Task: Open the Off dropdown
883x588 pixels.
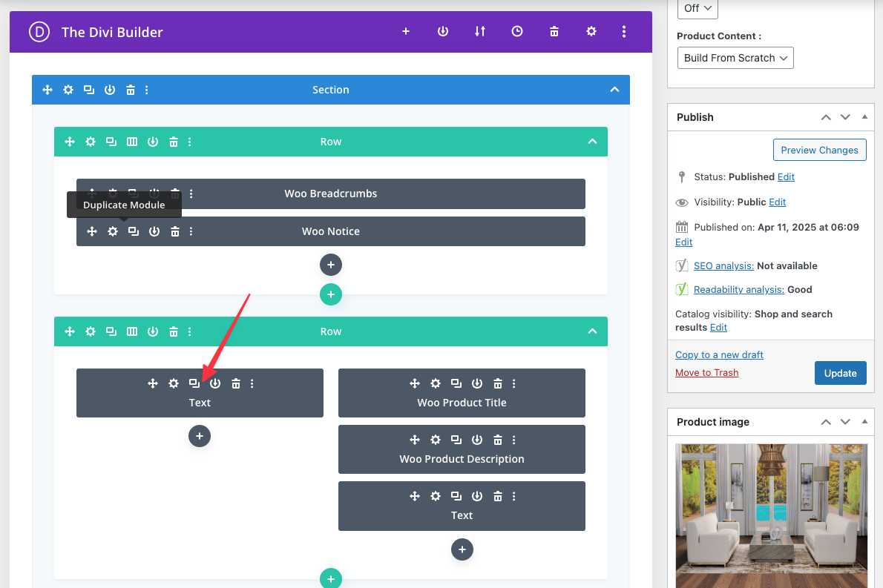Action: 697,8
